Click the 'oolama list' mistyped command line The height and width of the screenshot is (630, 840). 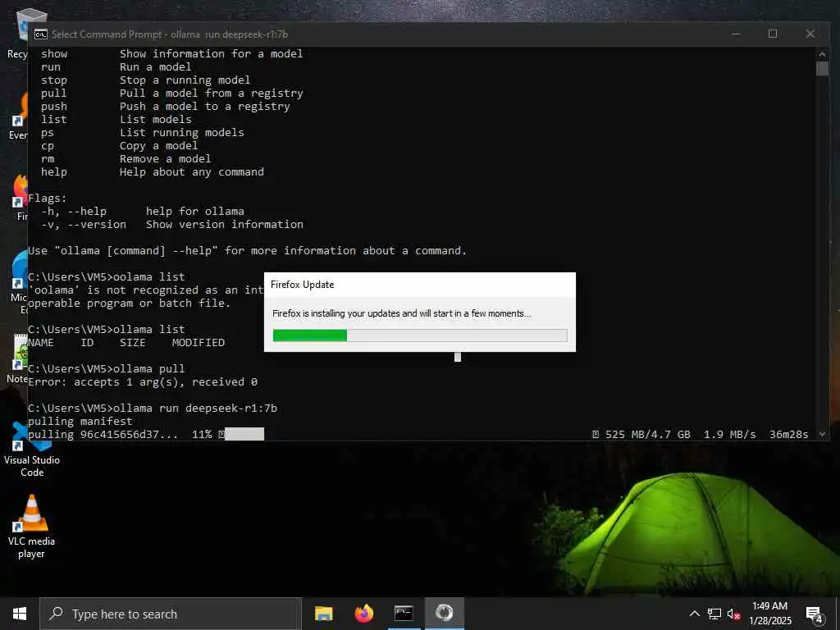[x=107, y=277]
